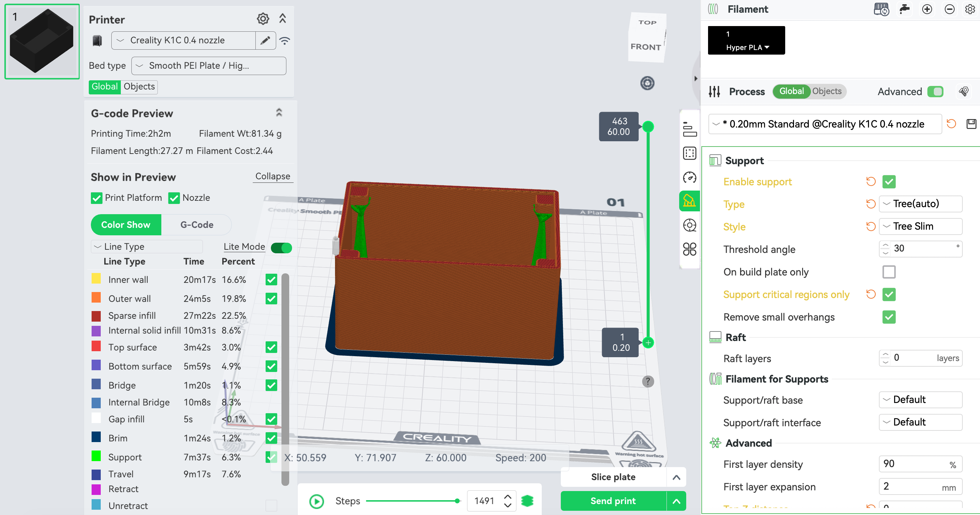Select the support painting tool in sidebar
980x515 pixels.
(689, 201)
